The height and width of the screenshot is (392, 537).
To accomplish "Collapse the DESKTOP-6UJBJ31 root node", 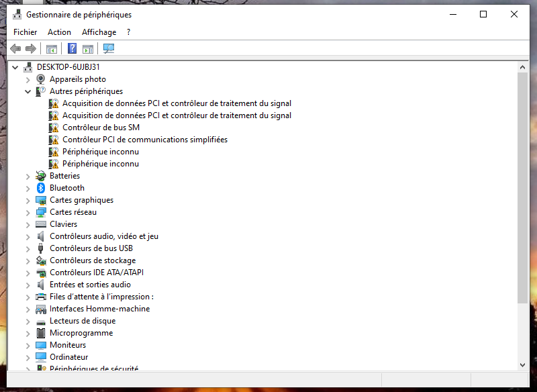I will pos(15,67).
